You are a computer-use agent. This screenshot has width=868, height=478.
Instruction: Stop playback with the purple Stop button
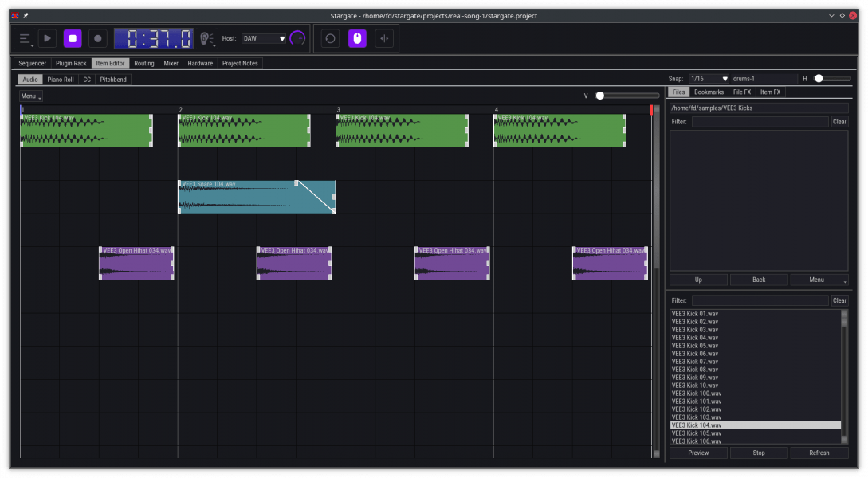[x=73, y=38]
